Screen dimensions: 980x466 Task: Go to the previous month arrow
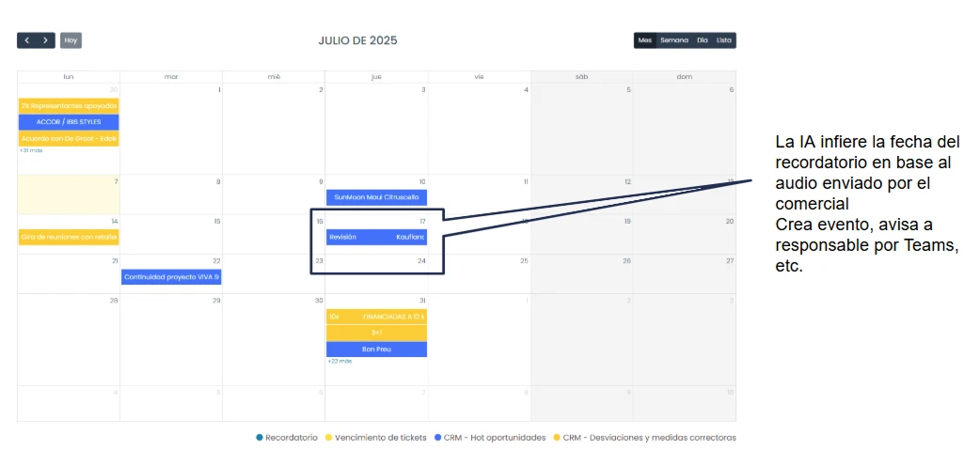(x=26, y=40)
